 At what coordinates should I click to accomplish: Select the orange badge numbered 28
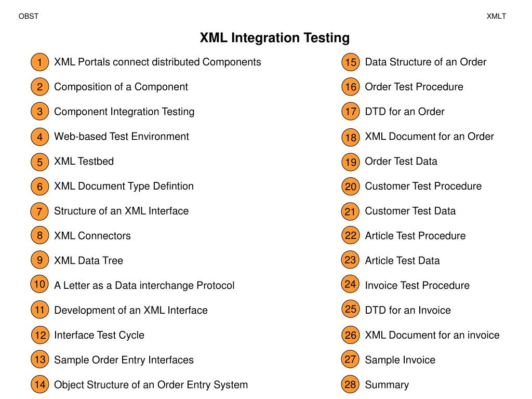[x=350, y=384]
